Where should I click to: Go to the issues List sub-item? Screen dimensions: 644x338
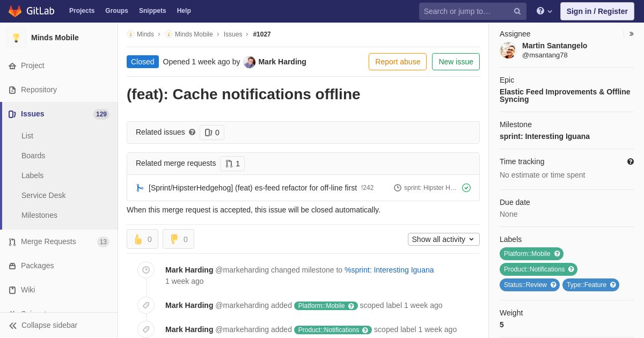tap(27, 136)
